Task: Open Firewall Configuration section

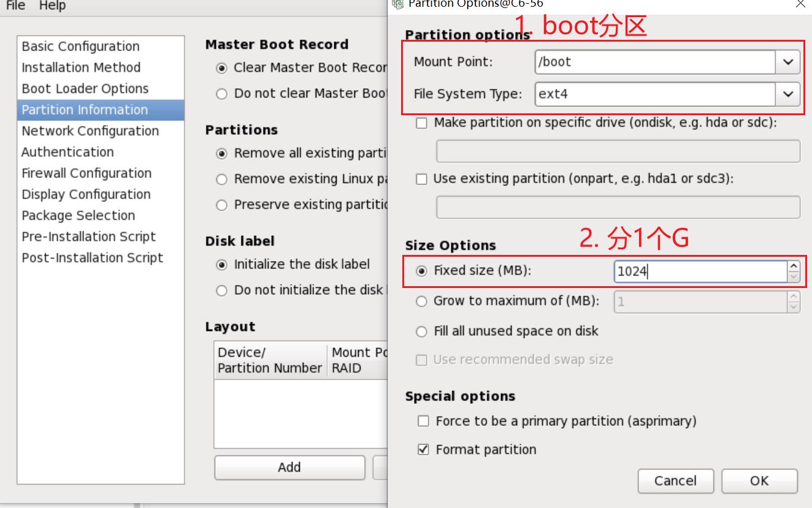Action: pyautogui.click(x=101, y=173)
